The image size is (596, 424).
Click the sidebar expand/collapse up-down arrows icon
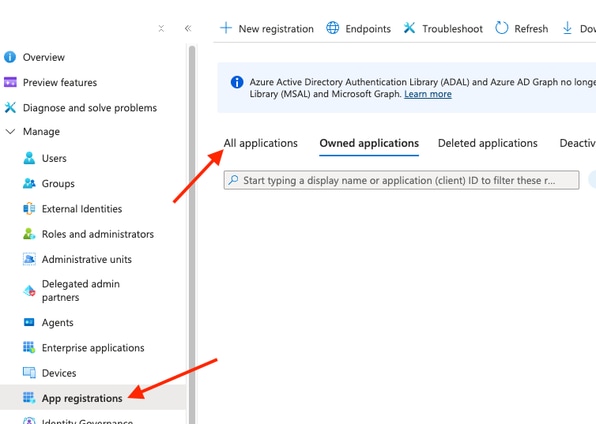tap(161, 29)
